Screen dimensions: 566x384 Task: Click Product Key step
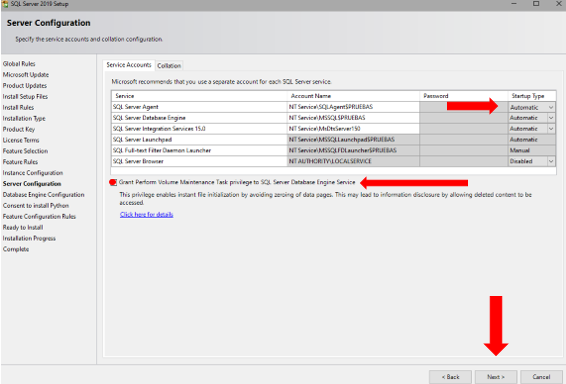point(19,129)
